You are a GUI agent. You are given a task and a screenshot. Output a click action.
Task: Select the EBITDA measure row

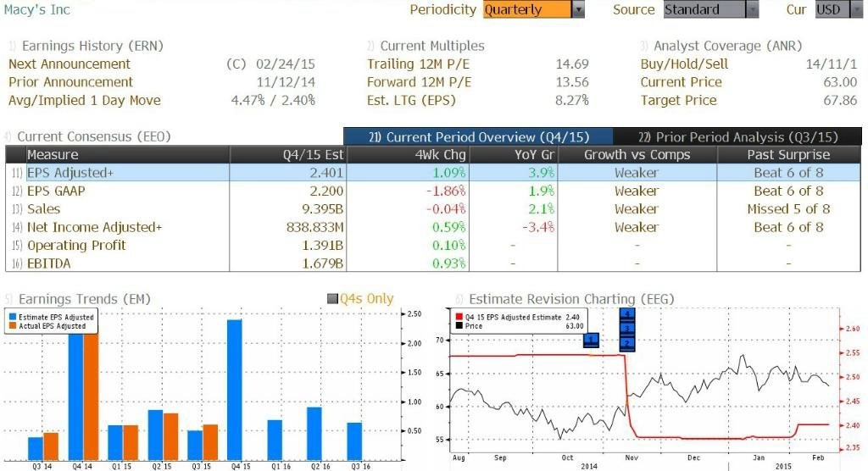[x=433, y=263]
